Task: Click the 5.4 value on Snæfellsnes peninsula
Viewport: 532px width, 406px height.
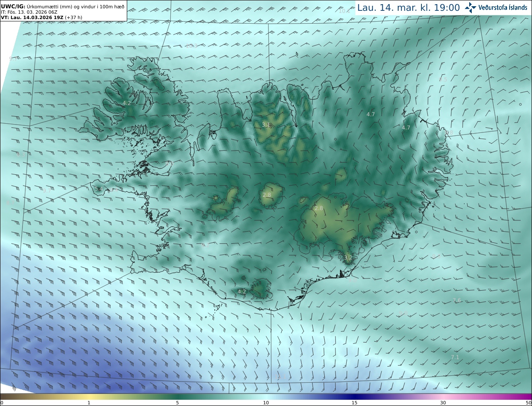Action: [99, 189]
